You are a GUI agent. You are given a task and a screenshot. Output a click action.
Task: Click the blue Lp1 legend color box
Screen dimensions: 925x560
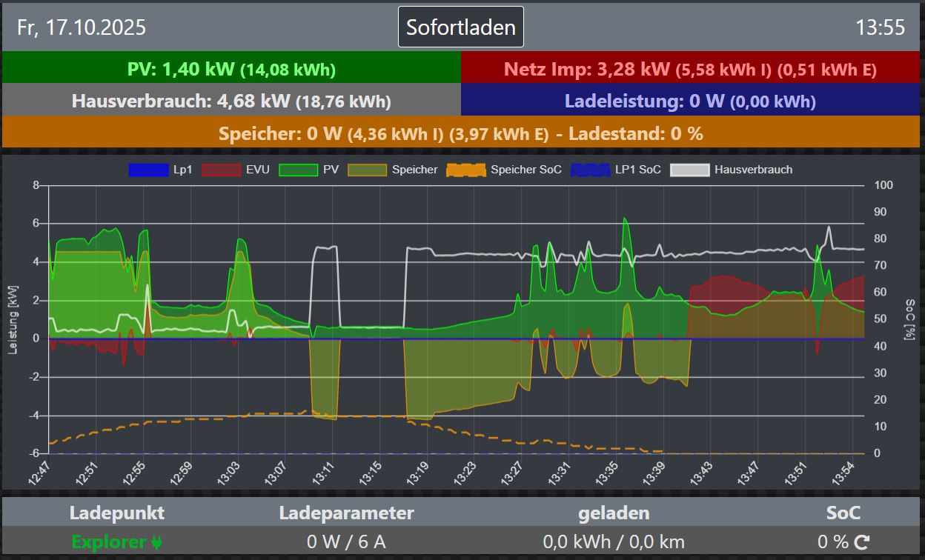148,170
